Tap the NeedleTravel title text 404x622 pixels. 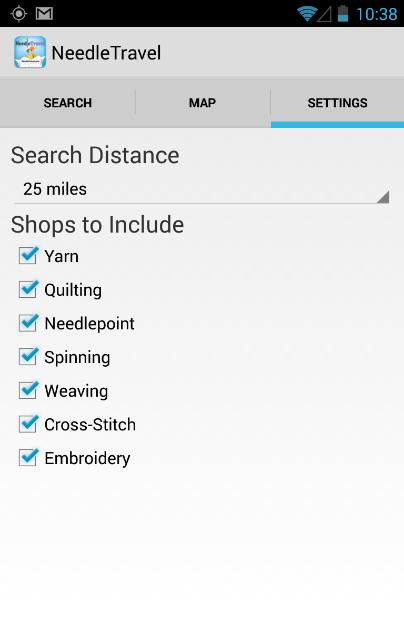click(106, 53)
